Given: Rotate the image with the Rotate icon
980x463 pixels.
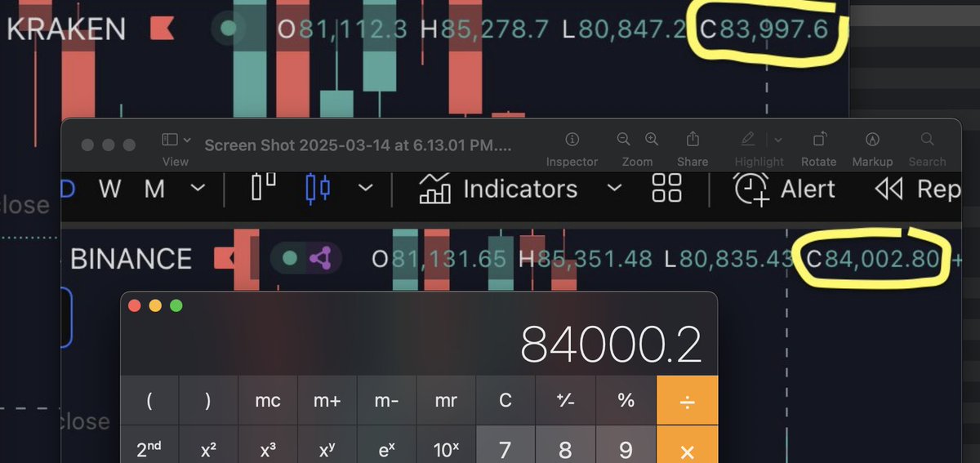Looking at the screenshot, I should 818,139.
